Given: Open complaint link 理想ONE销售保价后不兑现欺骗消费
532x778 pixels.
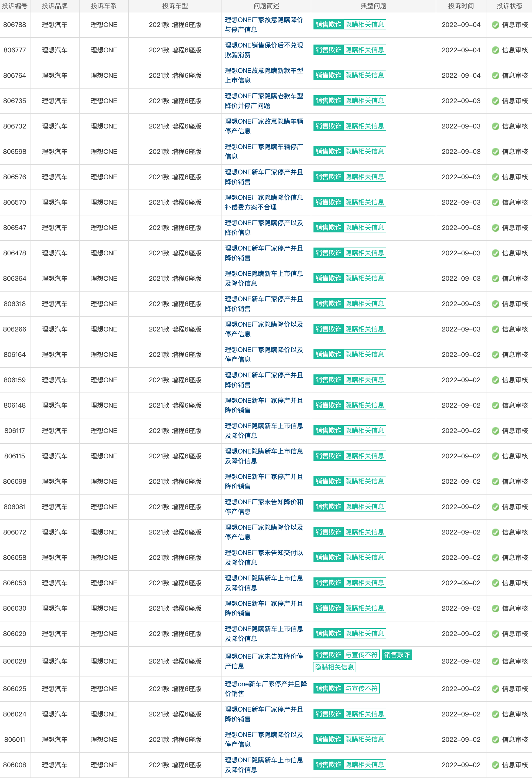Looking at the screenshot, I should (x=264, y=50).
